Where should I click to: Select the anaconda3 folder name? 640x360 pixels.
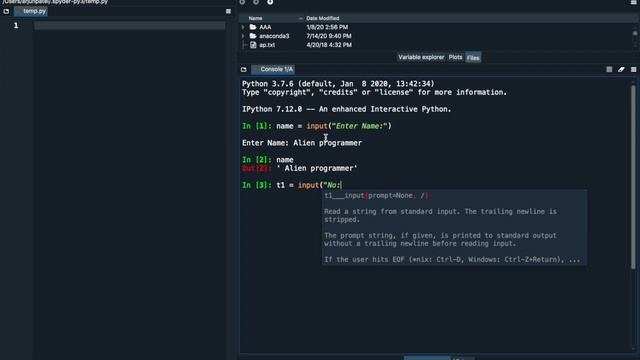click(x=274, y=36)
